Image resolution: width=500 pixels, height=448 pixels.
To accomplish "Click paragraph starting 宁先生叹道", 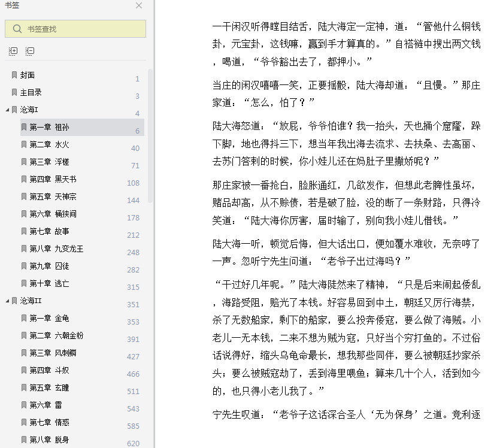I will coord(346,415).
